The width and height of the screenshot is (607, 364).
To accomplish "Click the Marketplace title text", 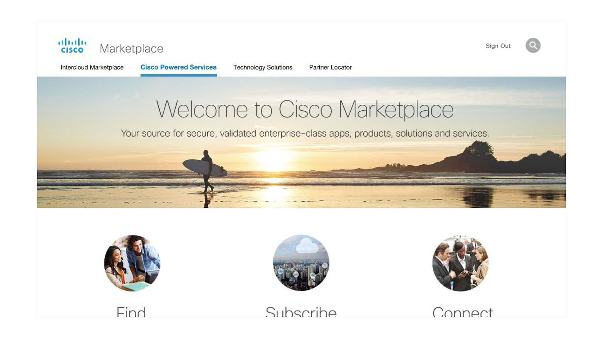I will [x=131, y=49].
